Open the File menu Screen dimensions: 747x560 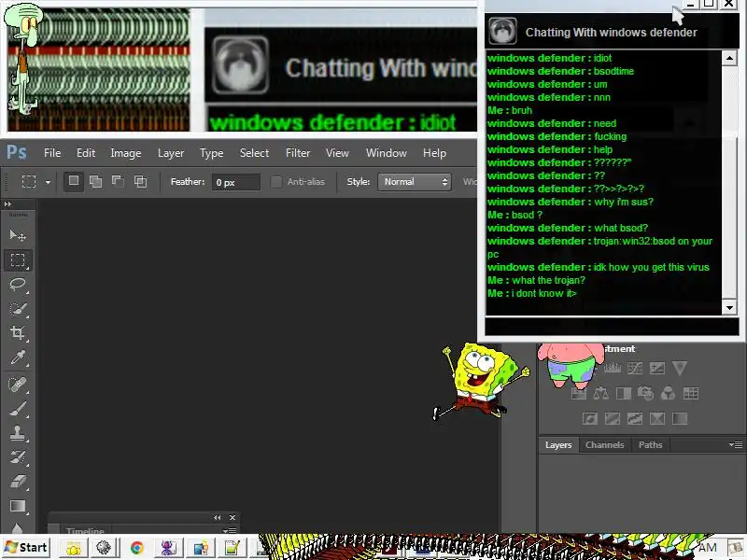pos(52,153)
